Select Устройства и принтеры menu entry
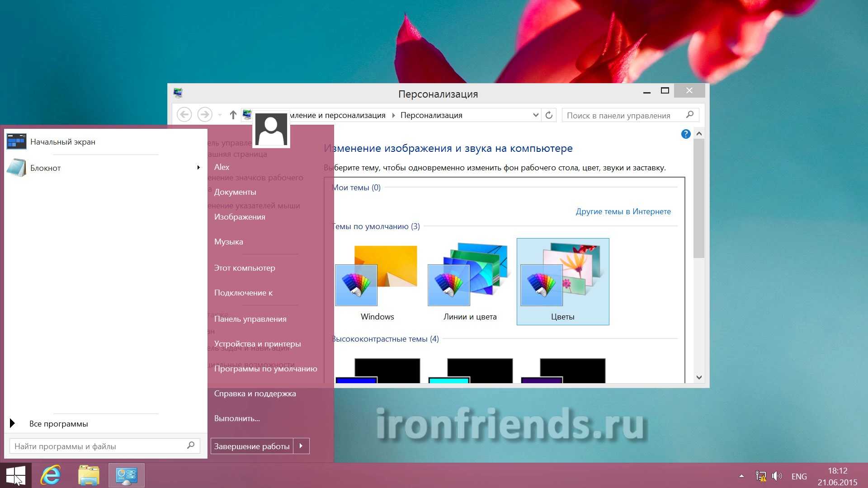Image resolution: width=868 pixels, height=488 pixels. click(257, 344)
